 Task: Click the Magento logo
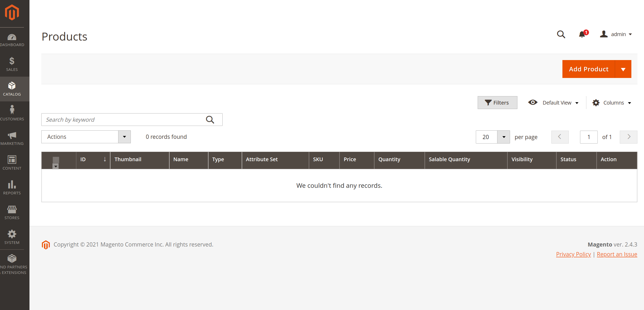click(12, 12)
